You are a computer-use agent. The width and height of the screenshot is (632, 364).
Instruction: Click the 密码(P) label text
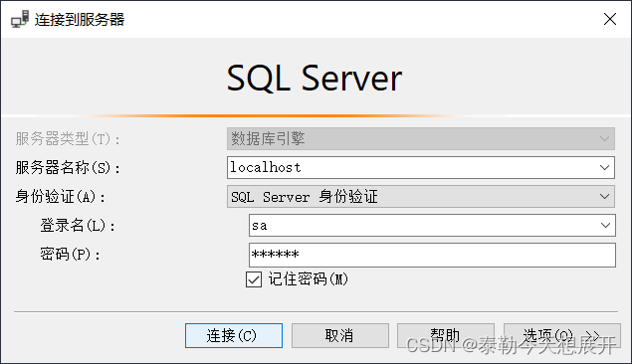click(70, 255)
